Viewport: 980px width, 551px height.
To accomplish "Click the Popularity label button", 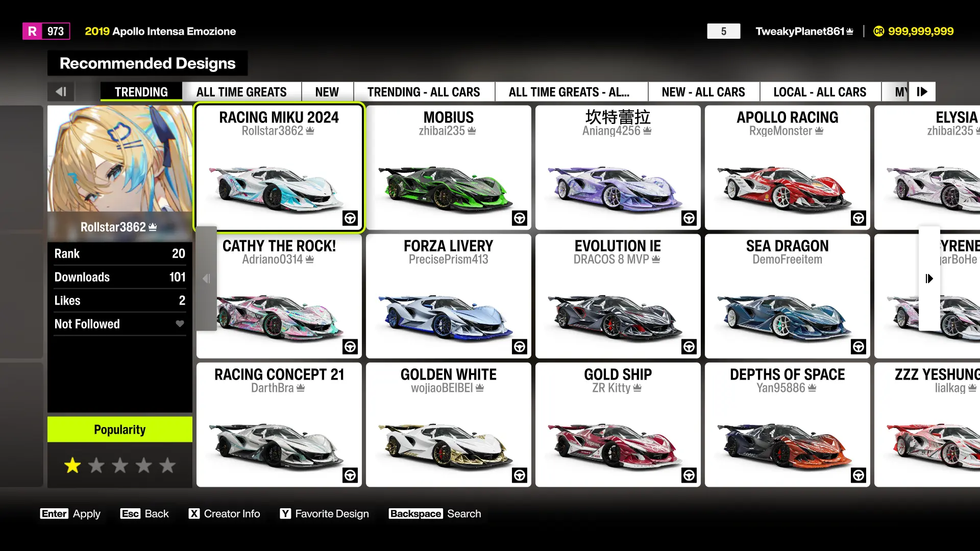I will pos(120,430).
